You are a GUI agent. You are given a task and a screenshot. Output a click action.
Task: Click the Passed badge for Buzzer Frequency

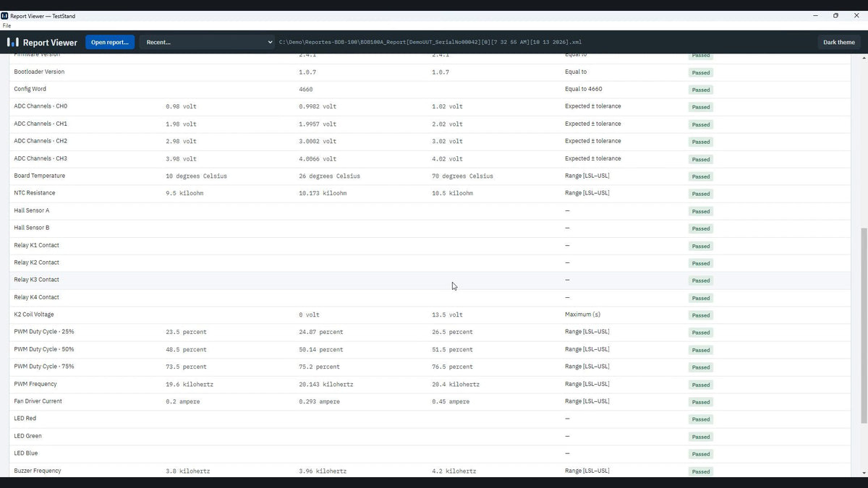coord(701,471)
